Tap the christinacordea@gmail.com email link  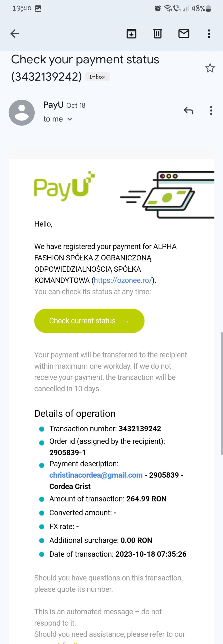[x=96, y=475]
